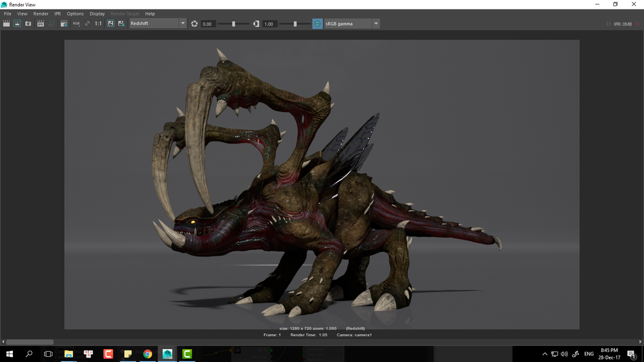This screenshot has height=362, width=644.
Task: Click the snapshot camera icon
Action: point(28,24)
